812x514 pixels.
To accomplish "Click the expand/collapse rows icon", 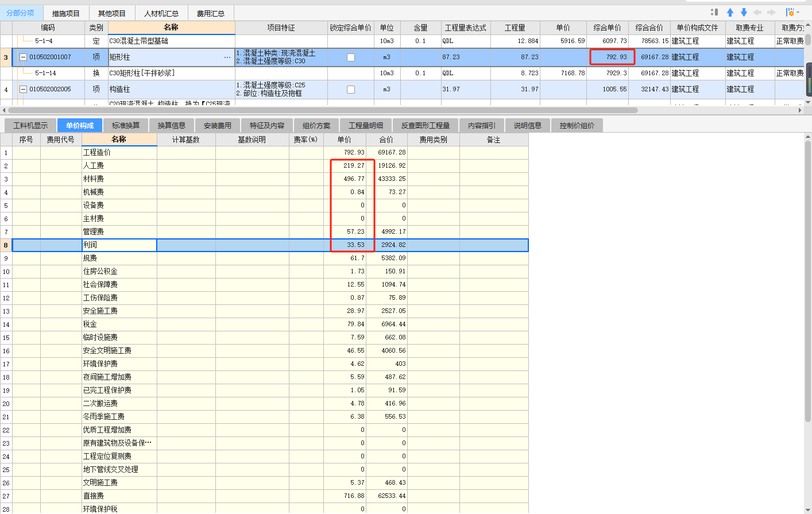I will [x=714, y=12].
